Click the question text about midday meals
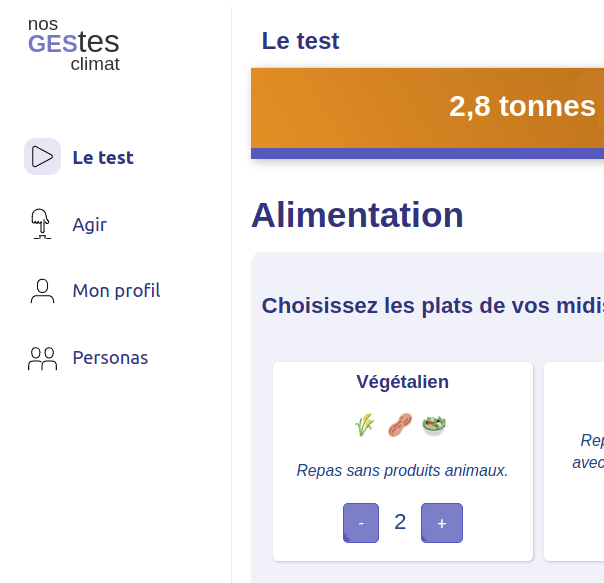This screenshot has height=583, width=604. (432, 306)
